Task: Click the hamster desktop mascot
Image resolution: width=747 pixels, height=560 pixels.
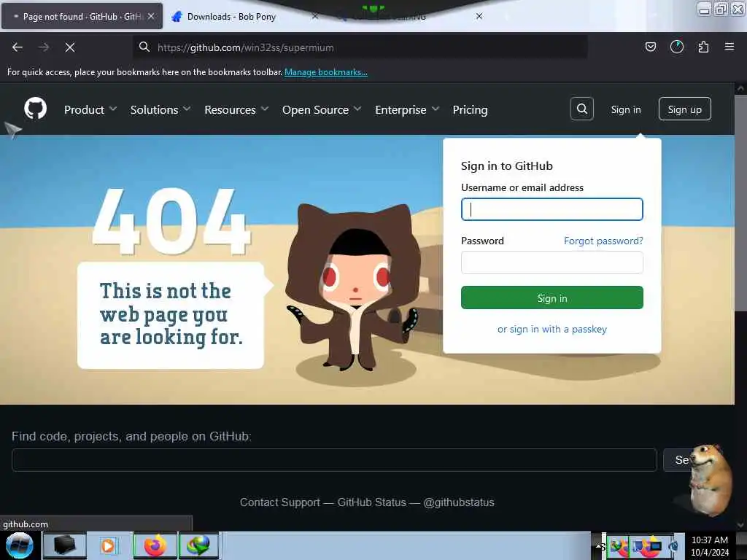Action: 710,479
